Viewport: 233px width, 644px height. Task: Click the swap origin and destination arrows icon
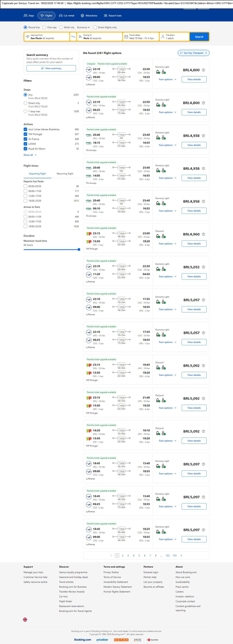[73, 37]
